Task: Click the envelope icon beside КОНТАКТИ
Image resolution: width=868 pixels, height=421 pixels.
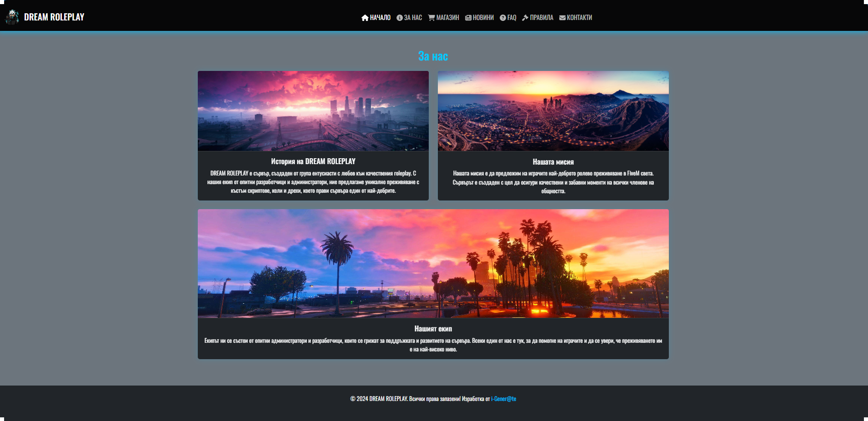Action: coord(562,18)
